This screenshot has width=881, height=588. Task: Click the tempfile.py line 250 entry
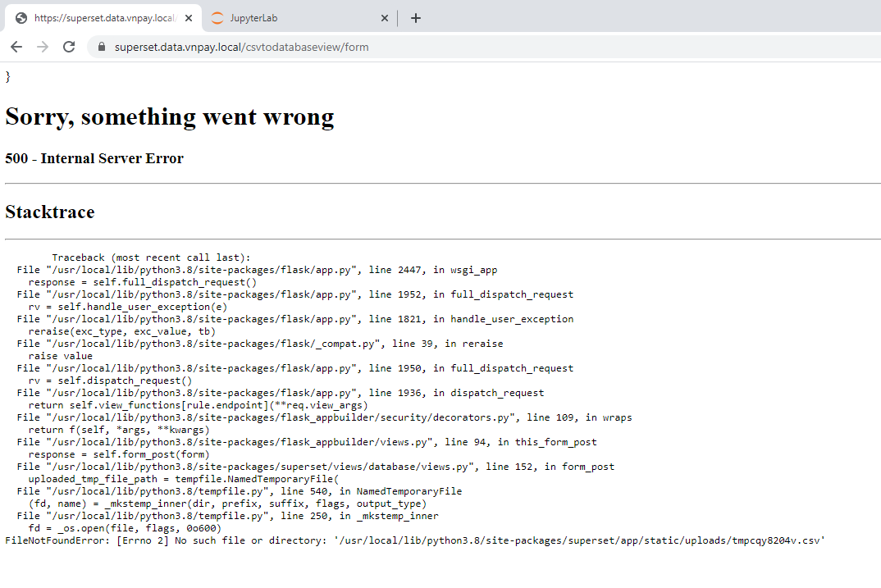[227, 517]
